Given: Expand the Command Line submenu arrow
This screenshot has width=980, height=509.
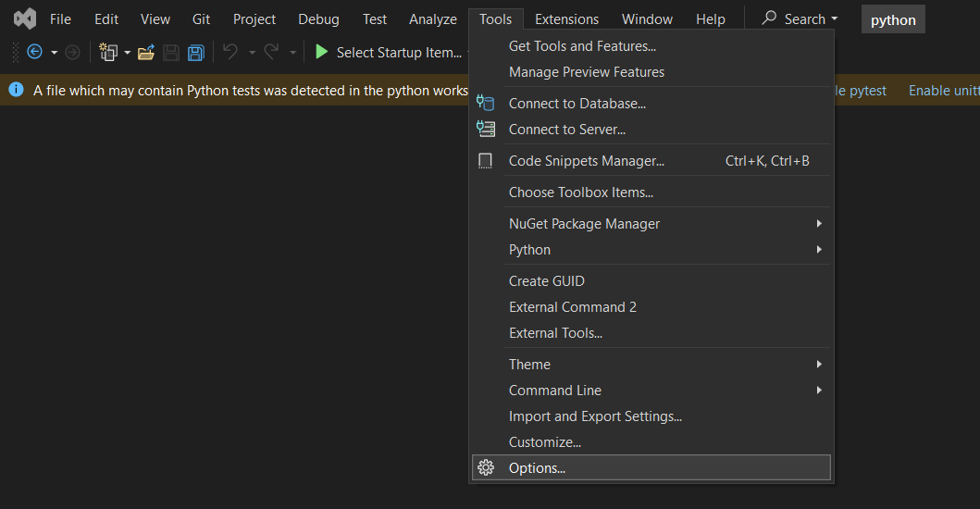Looking at the screenshot, I should click(819, 391).
